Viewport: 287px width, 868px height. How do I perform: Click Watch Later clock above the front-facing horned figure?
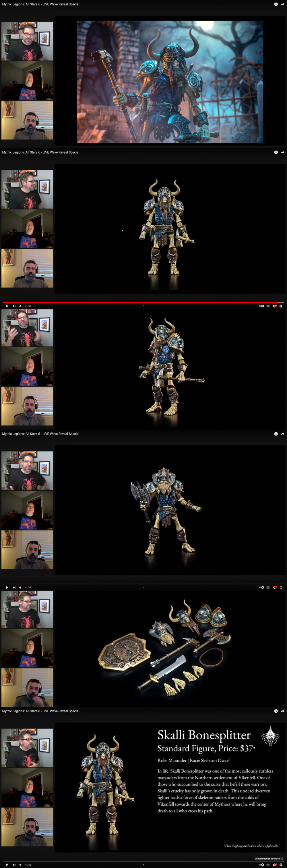tap(276, 152)
